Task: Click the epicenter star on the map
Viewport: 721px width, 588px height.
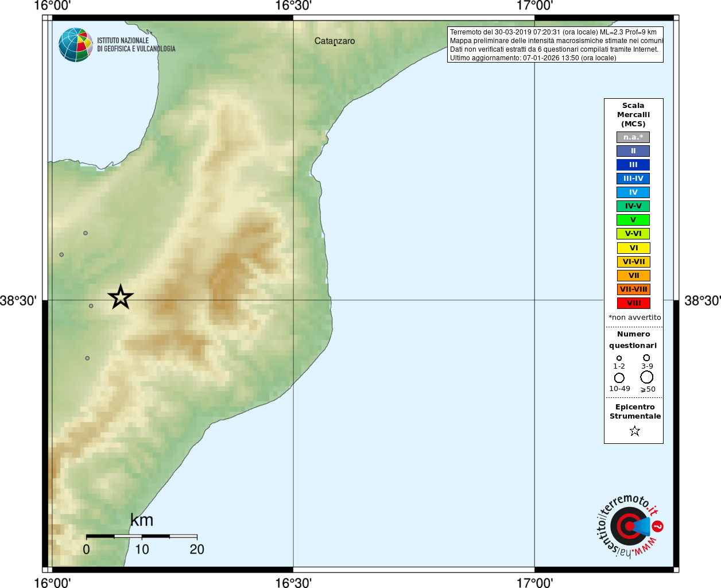Action: coord(121,297)
